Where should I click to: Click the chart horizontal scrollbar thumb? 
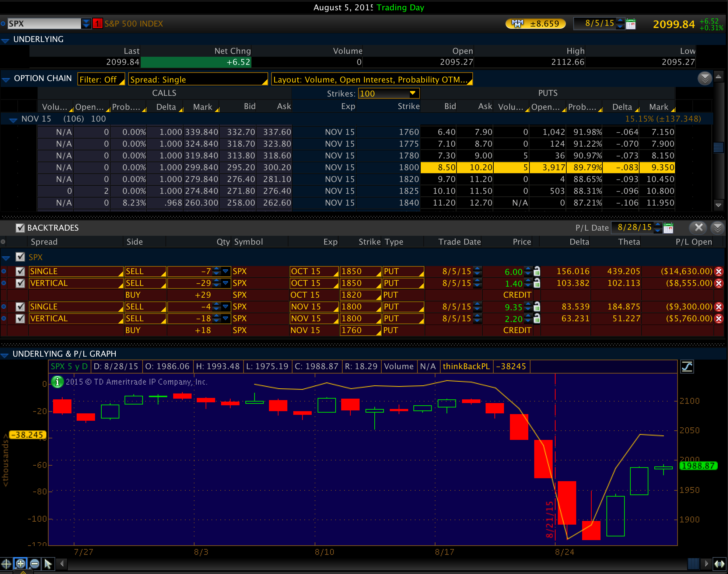[x=693, y=563]
